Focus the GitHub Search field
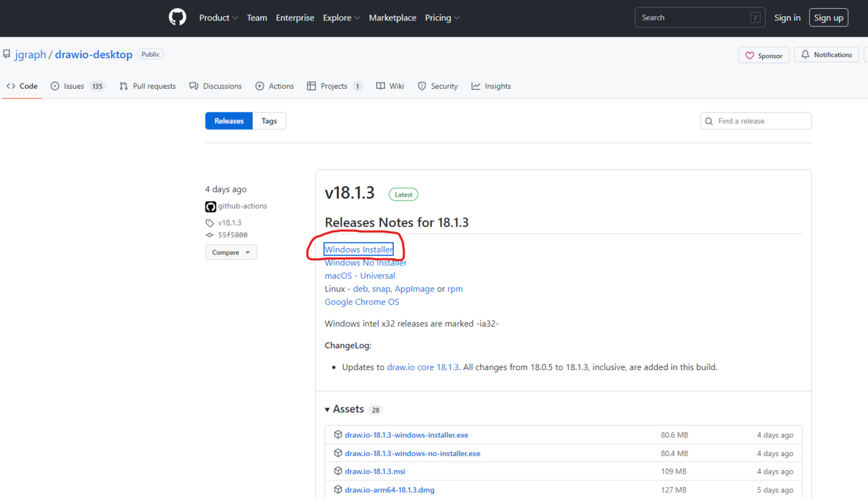Viewport: 868px width, 498px height. tap(700, 18)
